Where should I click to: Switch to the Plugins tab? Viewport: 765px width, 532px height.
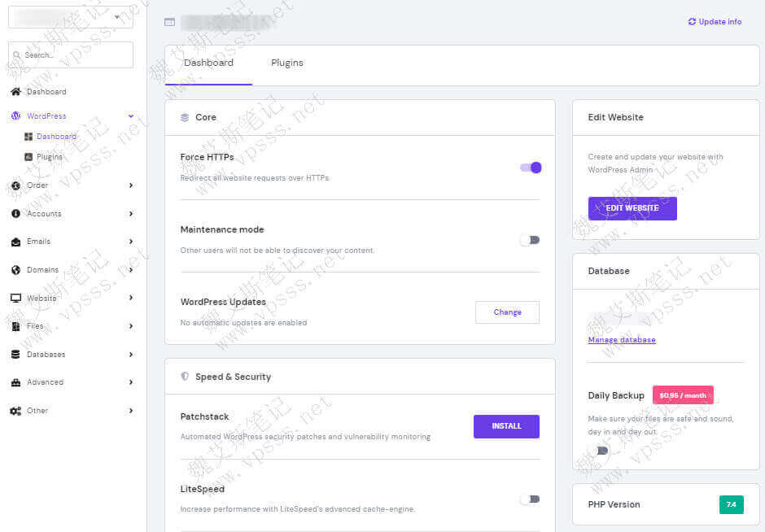tap(287, 63)
